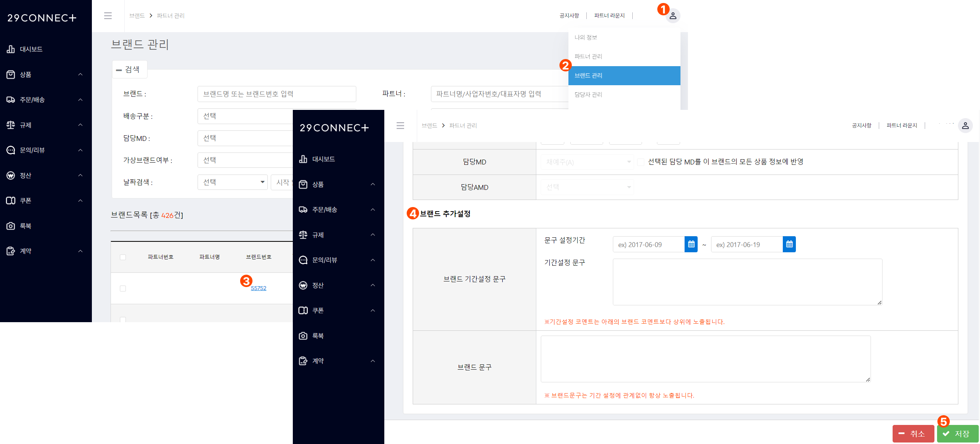The height and width of the screenshot is (444, 980).
Task: Click 문의/리뷰 chat icon in front sidebar
Action: 303,260
